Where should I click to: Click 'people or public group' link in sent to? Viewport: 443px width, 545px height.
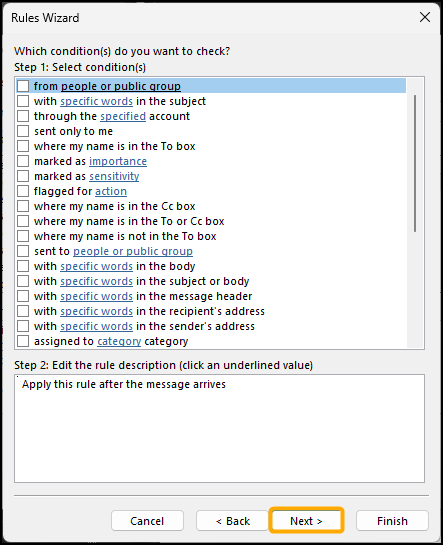tap(133, 251)
